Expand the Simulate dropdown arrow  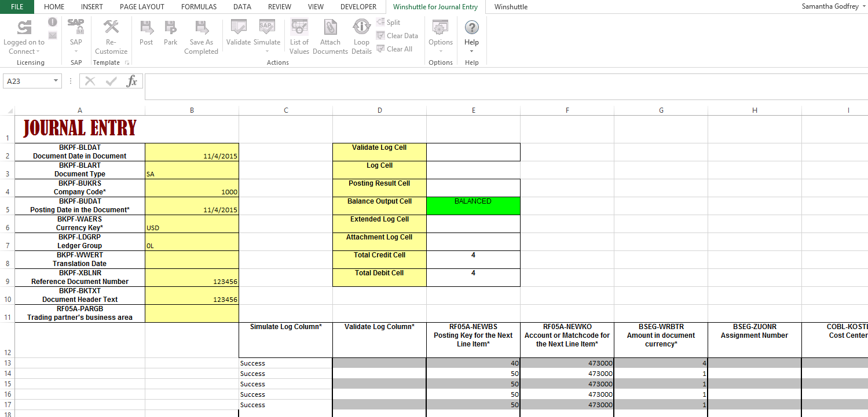266,51
